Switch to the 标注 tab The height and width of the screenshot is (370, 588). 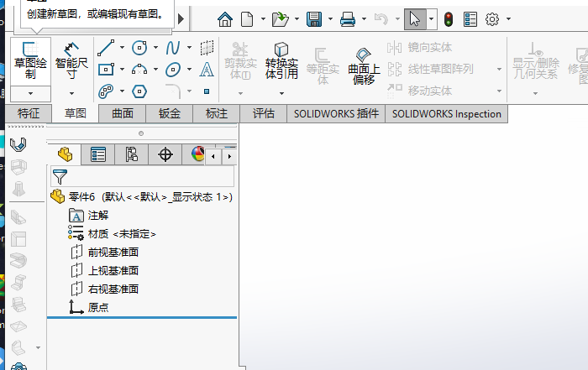pyautogui.click(x=217, y=113)
